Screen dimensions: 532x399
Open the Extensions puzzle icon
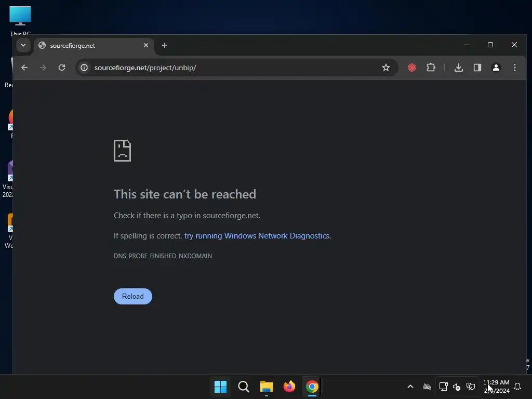click(x=431, y=68)
